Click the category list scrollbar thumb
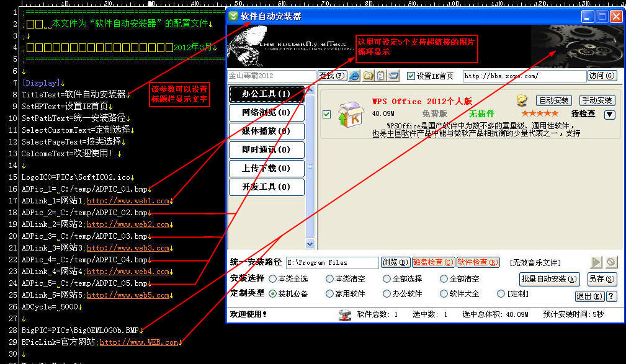Image resolution: width=626 pixels, height=364 pixels. [x=310, y=166]
